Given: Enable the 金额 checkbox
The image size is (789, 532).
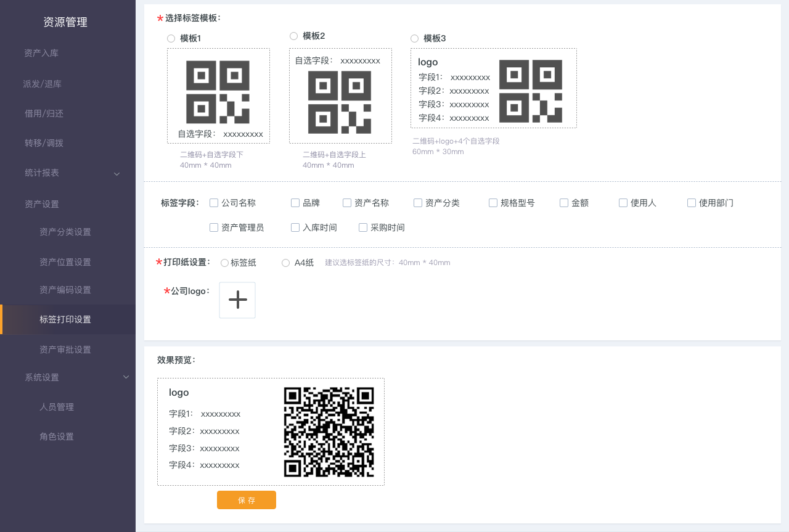Looking at the screenshot, I should [x=564, y=203].
